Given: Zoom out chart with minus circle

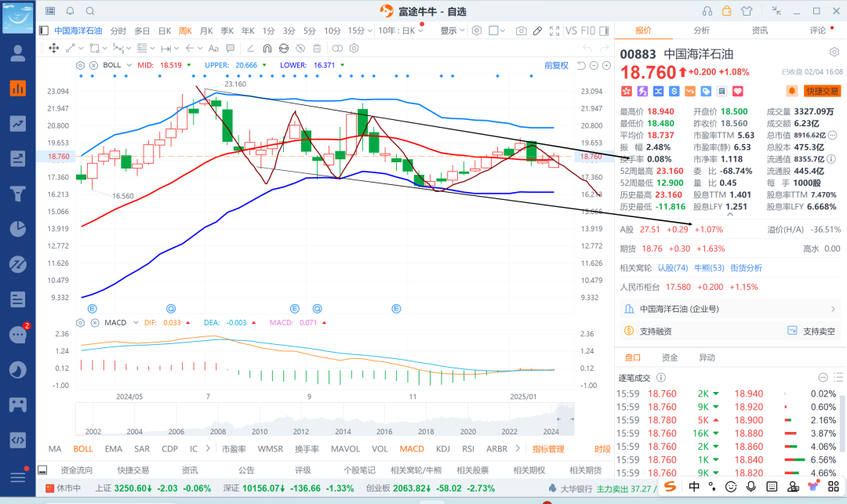Looking at the screenshot, I should click(594, 65).
